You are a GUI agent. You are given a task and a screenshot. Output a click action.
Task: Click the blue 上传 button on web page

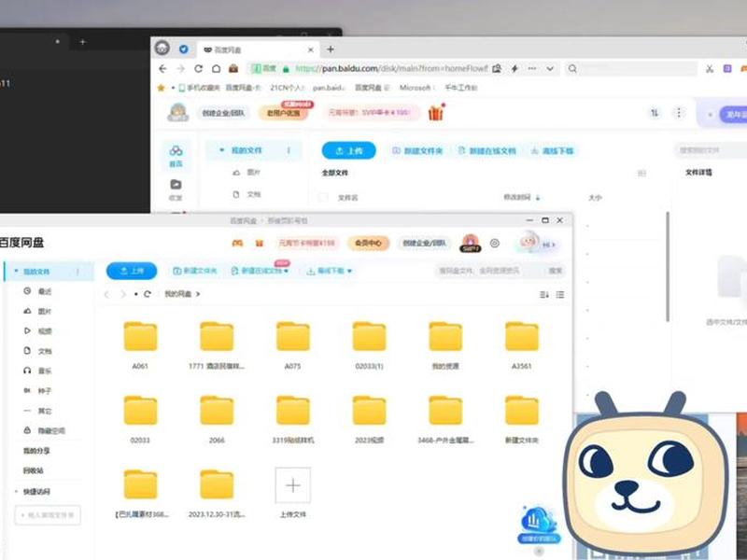coord(348,150)
